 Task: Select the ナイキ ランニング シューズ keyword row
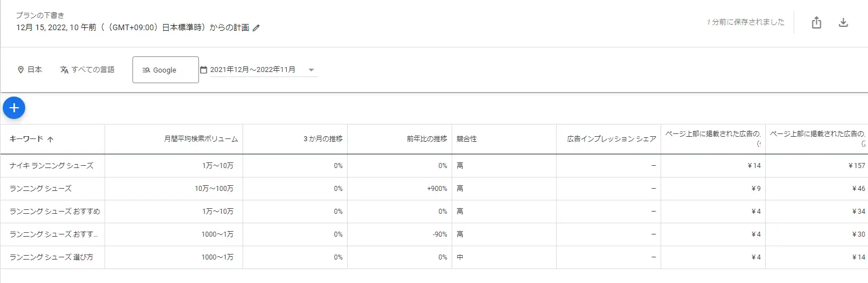click(x=51, y=166)
